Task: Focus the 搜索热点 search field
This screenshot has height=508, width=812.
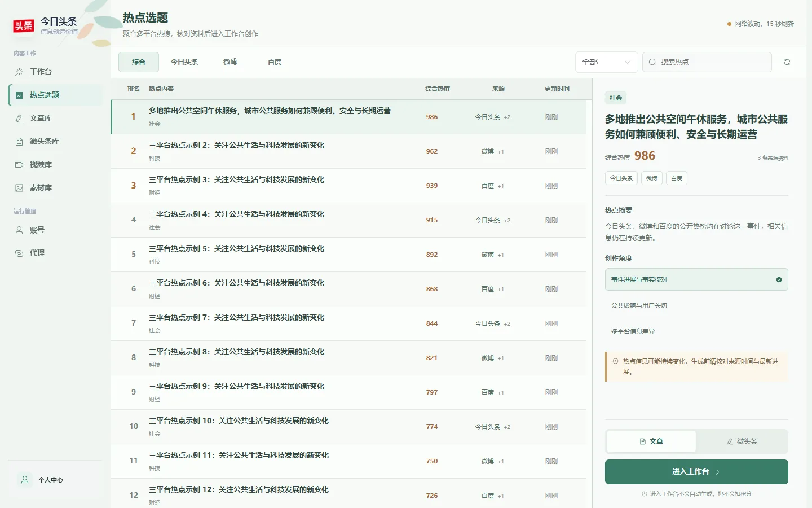Action: point(707,62)
